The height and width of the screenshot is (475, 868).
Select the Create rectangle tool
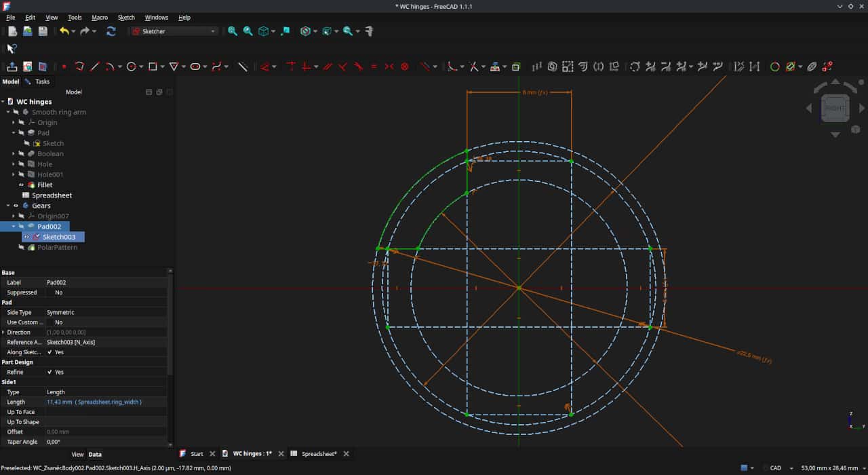[x=153, y=66]
